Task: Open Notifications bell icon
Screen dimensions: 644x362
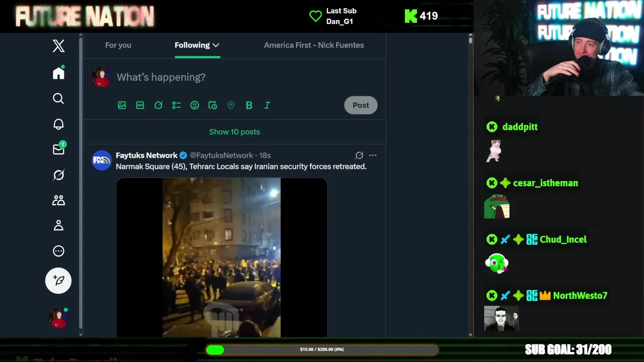Action: (x=58, y=124)
